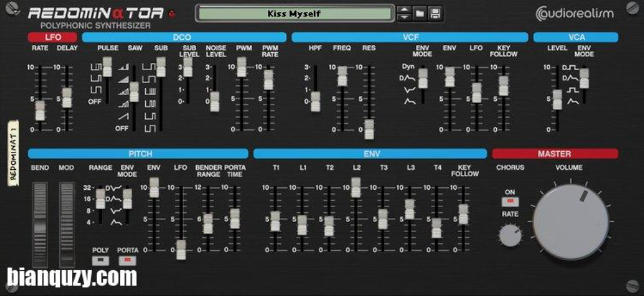Click the PORTA TIME slider handle
The image size is (644, 296).
(235, 219)
